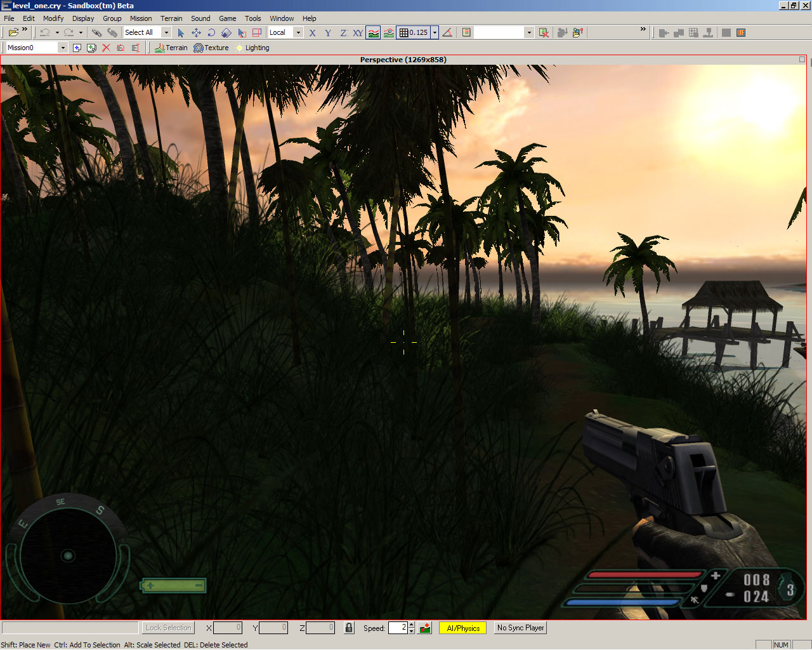Open the Local coordinate system dropdown

298,32
